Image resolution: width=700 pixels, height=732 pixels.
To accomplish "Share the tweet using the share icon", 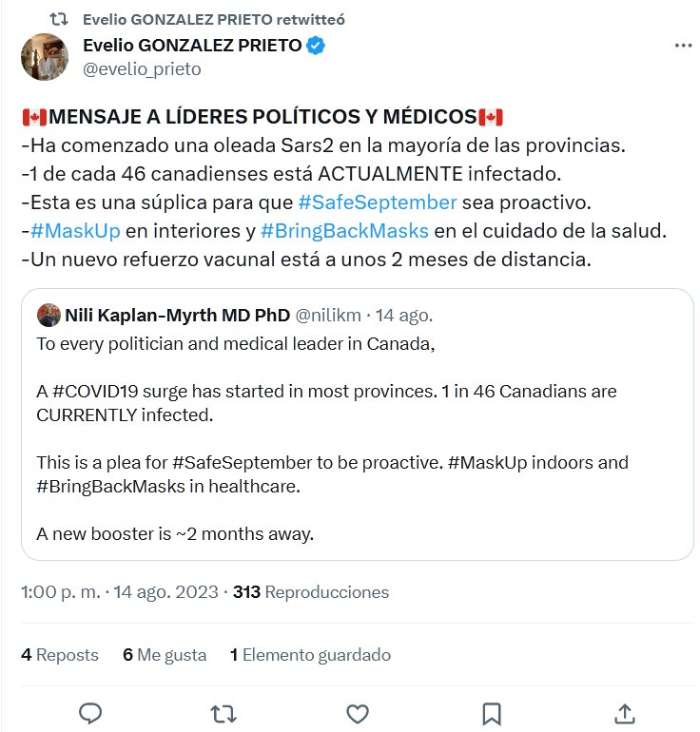I will [624, 713].
